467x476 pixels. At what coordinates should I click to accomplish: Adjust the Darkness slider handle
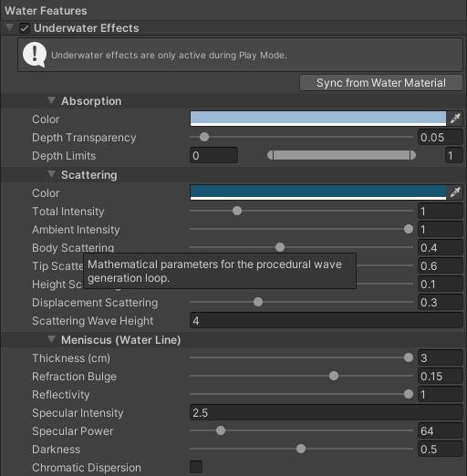[x=301, y=449]
